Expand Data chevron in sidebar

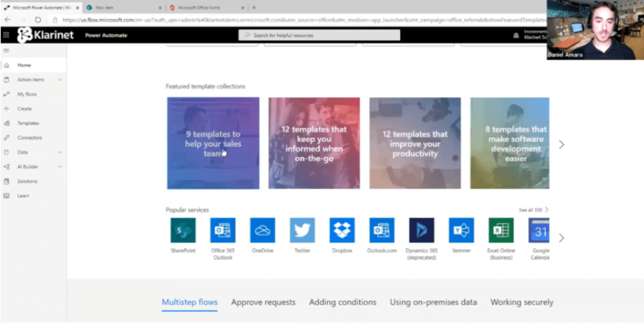pyautogui.click(x=60, y=152)
